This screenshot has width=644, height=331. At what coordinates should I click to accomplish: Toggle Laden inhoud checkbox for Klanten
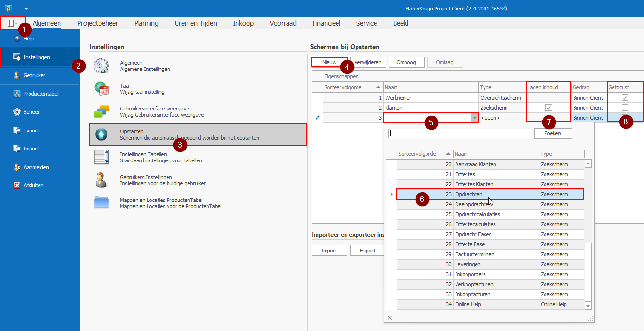(x=548, y=108)
